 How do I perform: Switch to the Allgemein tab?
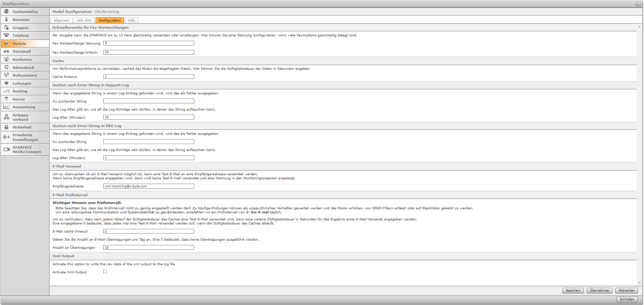click(62, 21)
